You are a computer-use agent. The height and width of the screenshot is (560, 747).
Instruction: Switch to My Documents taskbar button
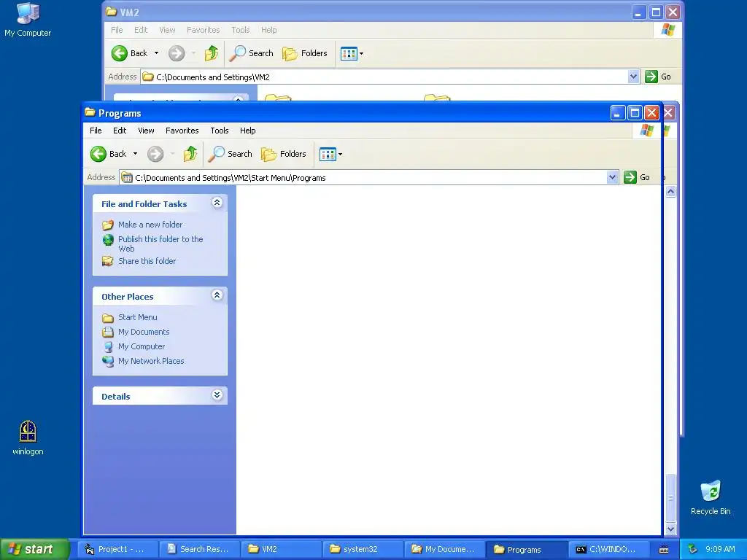coord(444,549)
